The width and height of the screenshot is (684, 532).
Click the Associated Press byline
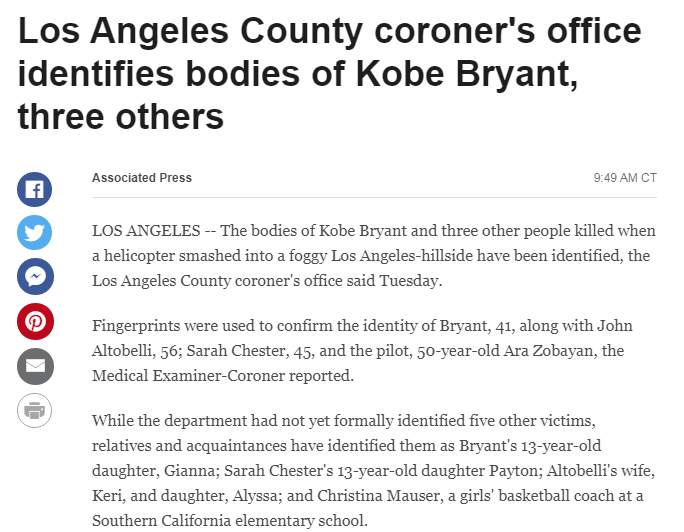[x=142, y=178]
